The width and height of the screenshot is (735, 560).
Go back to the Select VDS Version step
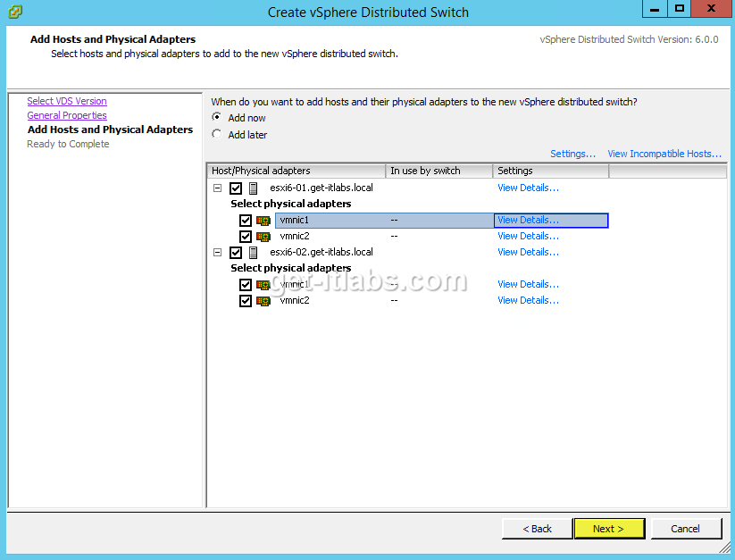coord(66,101)
